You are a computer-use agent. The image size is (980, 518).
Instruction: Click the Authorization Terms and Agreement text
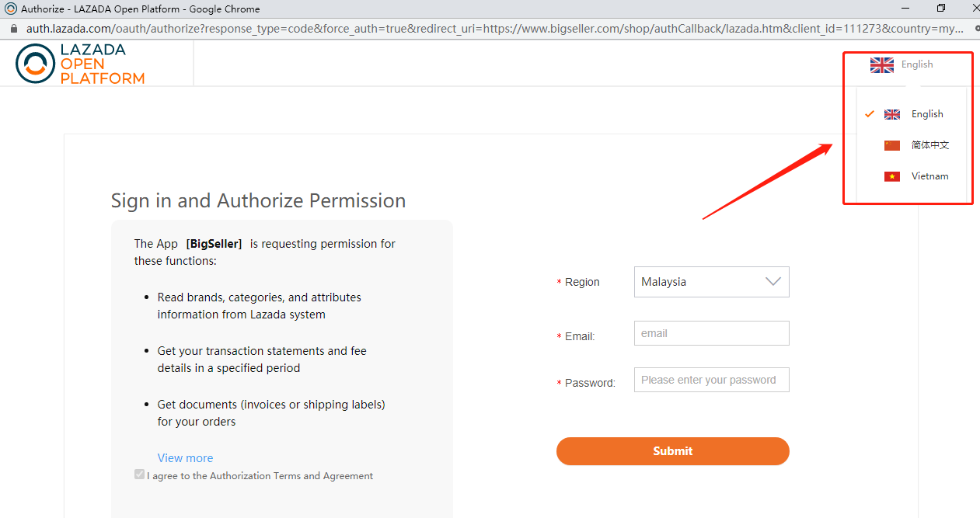point(291,476)
